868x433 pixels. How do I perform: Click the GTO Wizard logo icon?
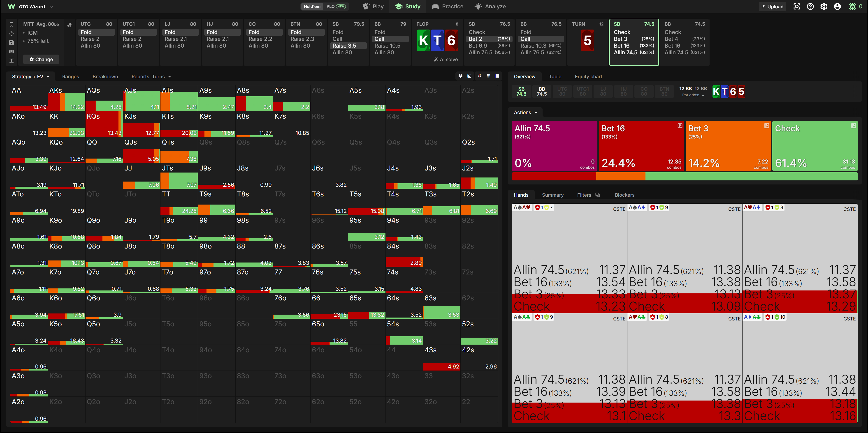[x=11, y=6]
